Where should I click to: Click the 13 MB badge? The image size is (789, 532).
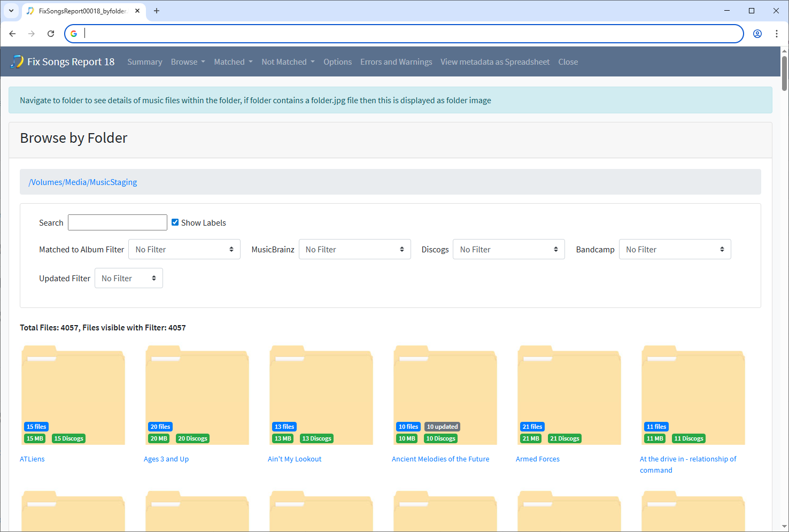[x=283, y=438]
